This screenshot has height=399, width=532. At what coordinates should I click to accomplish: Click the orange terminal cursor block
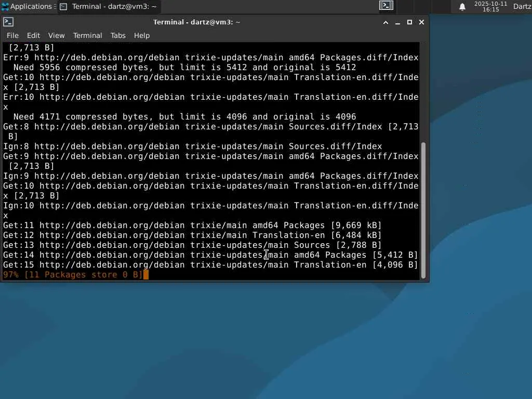point(146,275)
